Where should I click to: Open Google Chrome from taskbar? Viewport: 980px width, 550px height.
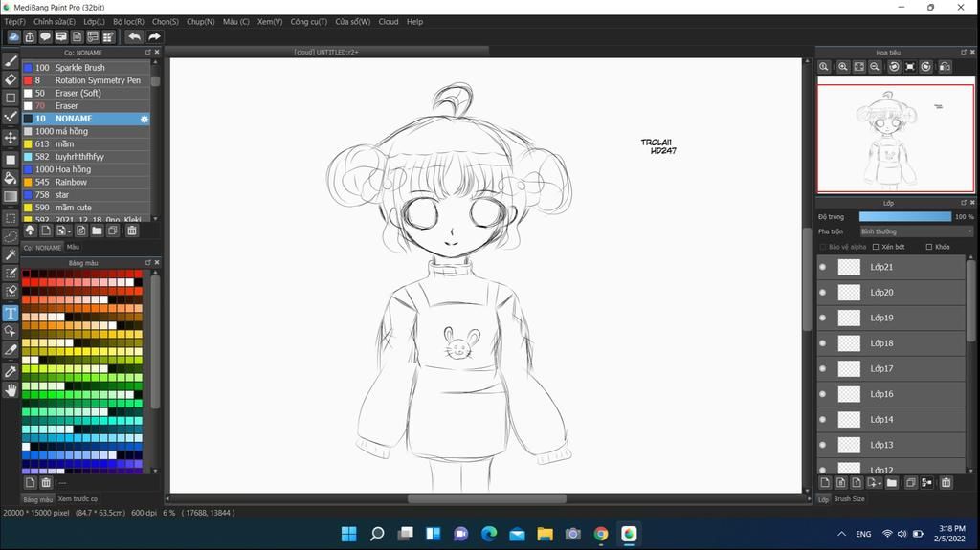pyautogui.click(x=601, y=534)
